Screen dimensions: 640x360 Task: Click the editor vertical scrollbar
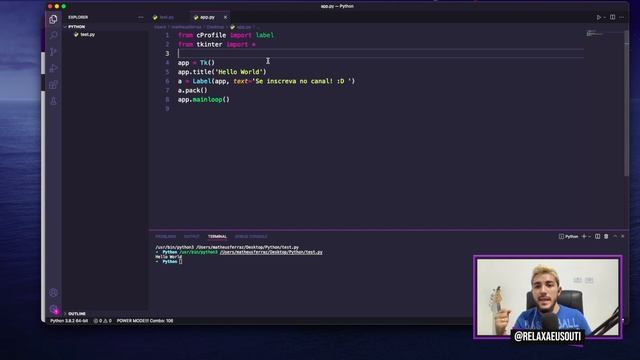[x=627, y=102]
